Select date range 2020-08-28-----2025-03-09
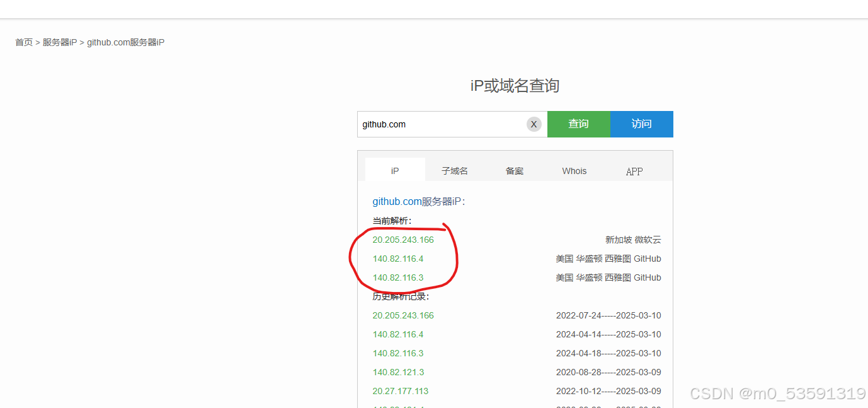Screen dimensions: 868x408 point(608,372)
